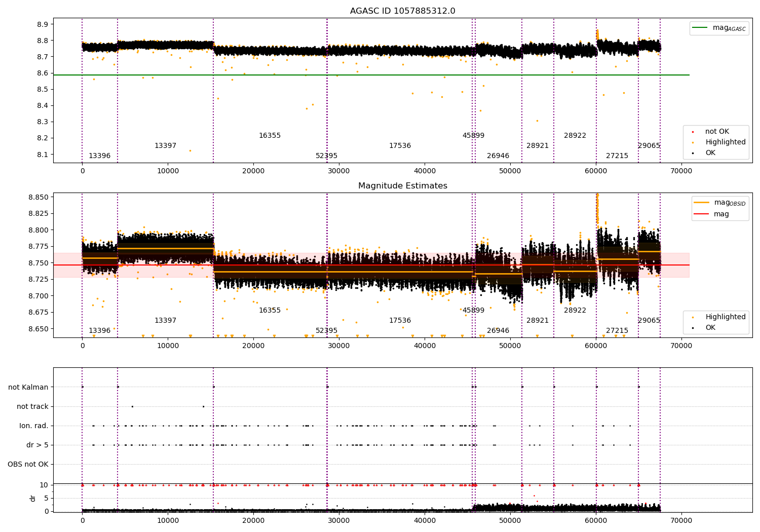Click the red mag line in middle plot
The width and height of the screenshot is (760, 532).
pyautogui.click(x=371, y=265)
